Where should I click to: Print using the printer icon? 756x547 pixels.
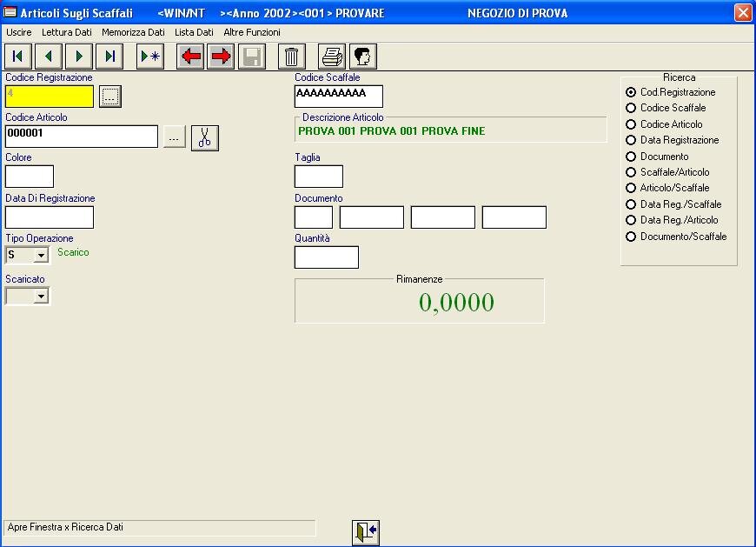coord(331,57)
